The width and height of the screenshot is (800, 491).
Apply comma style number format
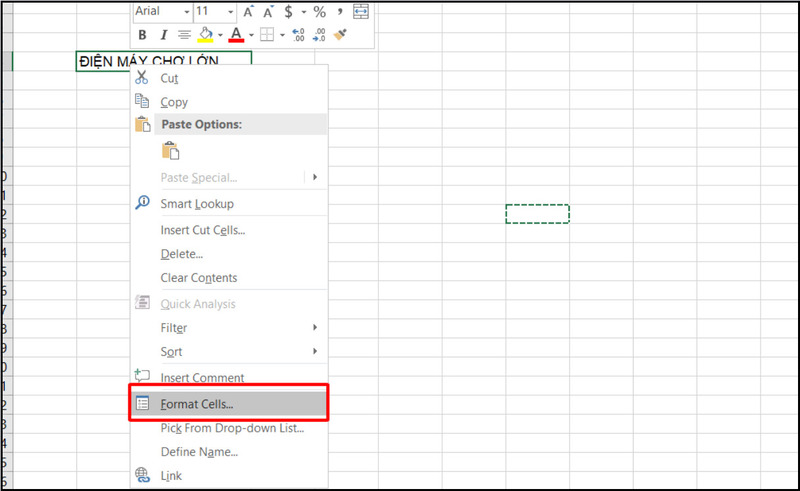point(341,12)
